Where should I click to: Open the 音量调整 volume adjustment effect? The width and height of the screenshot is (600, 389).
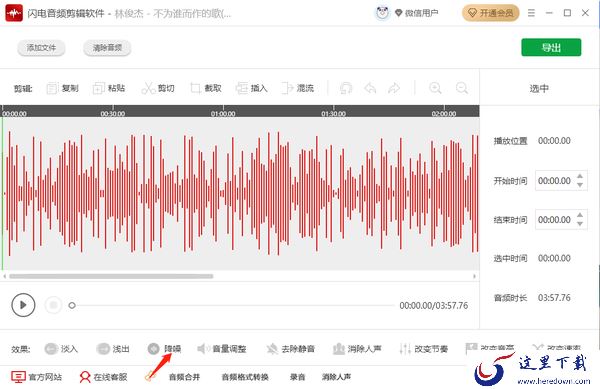[222, 349]
